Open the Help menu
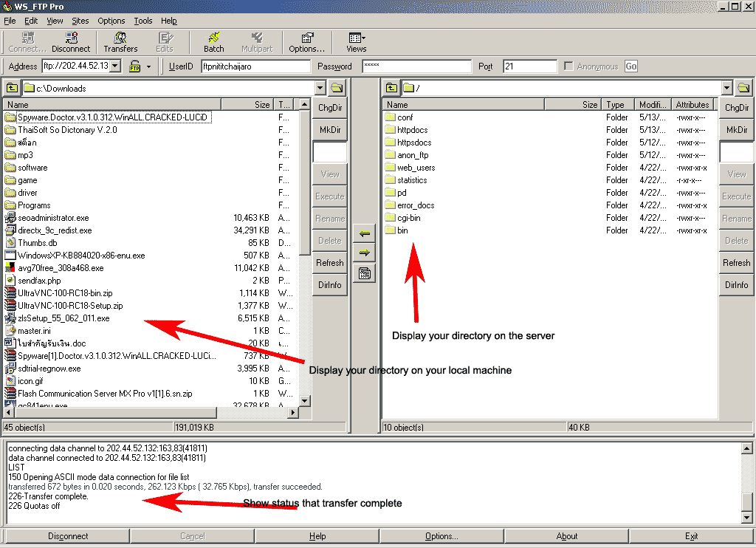Screen dimensions: 756x548 pyautogui.click(x=169, y=21)
